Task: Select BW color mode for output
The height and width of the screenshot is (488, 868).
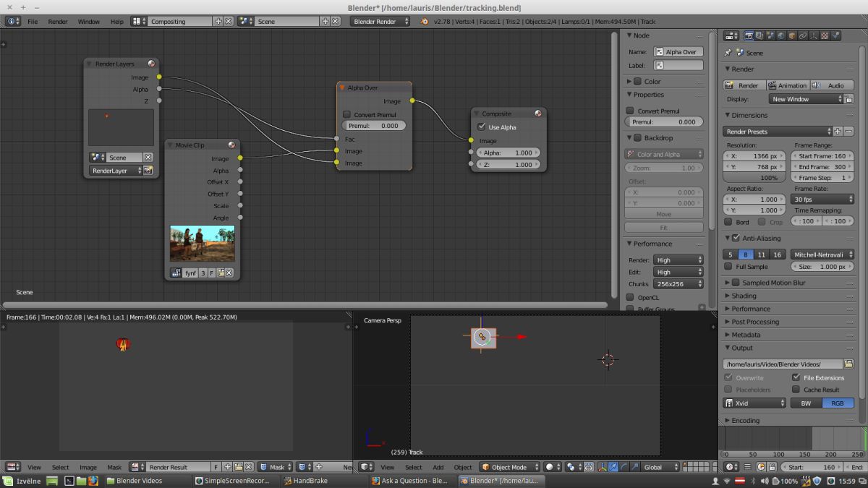Action: [806, 403]
